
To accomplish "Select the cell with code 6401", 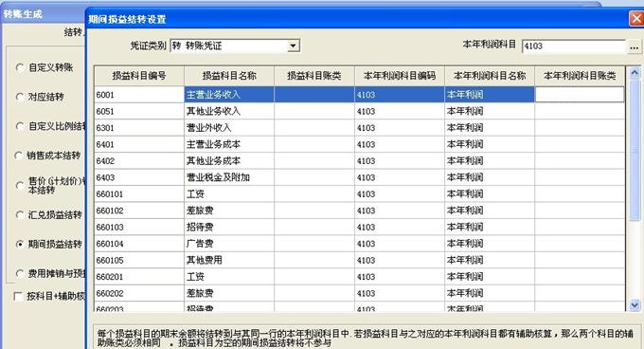I will (139, 144).
